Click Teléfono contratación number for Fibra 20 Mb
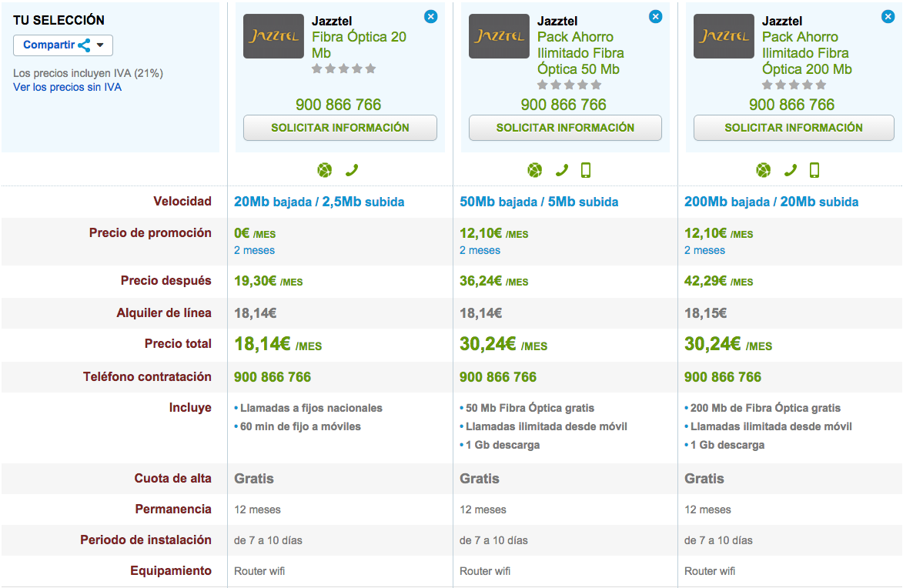 click(273, 377)
